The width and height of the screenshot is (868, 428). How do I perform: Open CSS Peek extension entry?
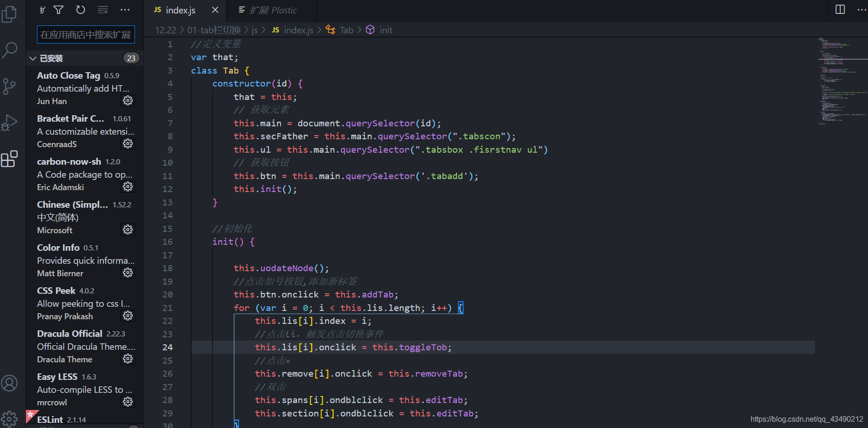[x=85, y=303]
